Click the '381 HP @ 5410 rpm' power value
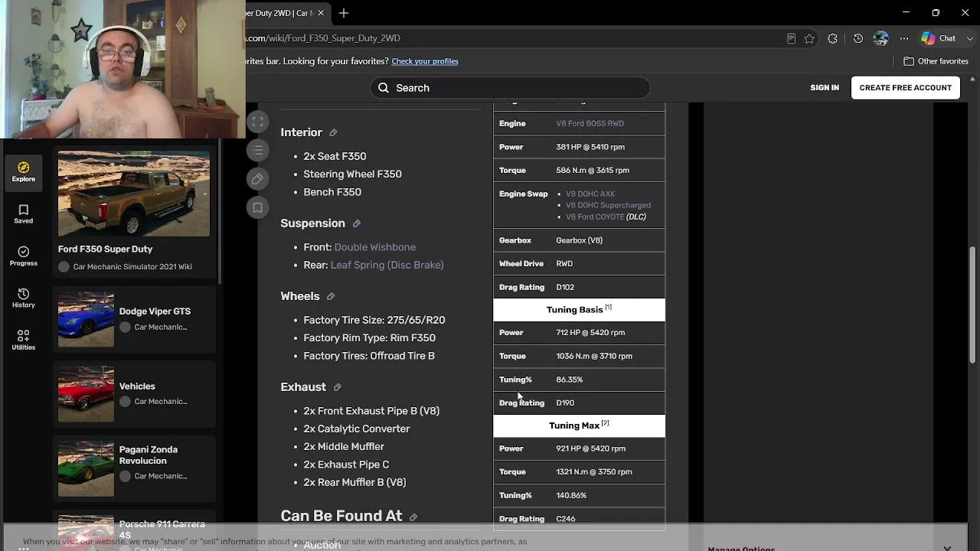Viewport: 980px width, 551px height. pyautogui.click(x=590, y=147)
